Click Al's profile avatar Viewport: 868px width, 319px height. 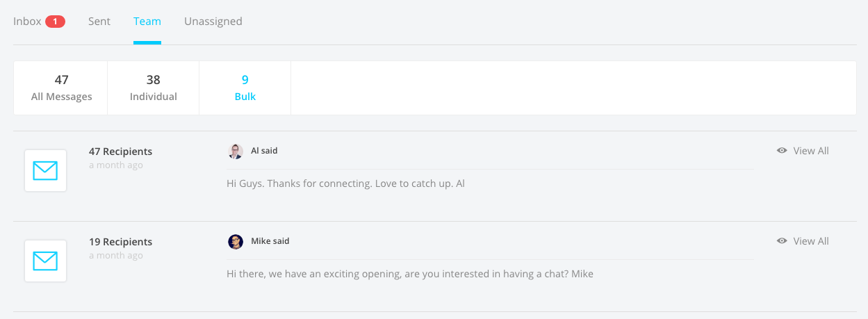tap(236, 151)
